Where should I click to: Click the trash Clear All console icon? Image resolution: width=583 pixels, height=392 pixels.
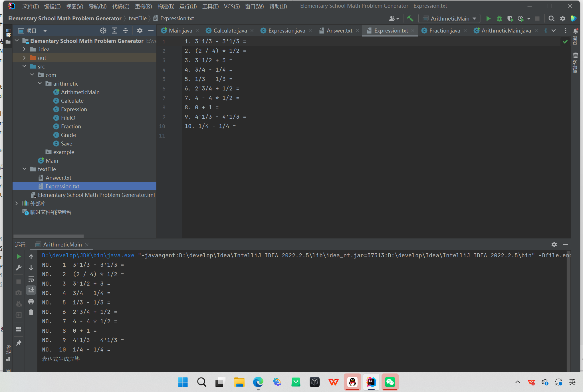[x=31, y=312]
